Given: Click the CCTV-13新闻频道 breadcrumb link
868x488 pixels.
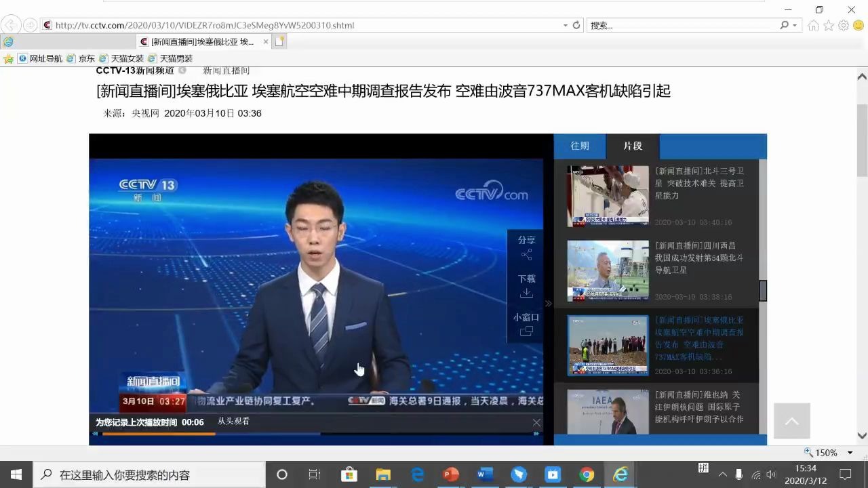Looking at the screenshot, I should 135,70.
